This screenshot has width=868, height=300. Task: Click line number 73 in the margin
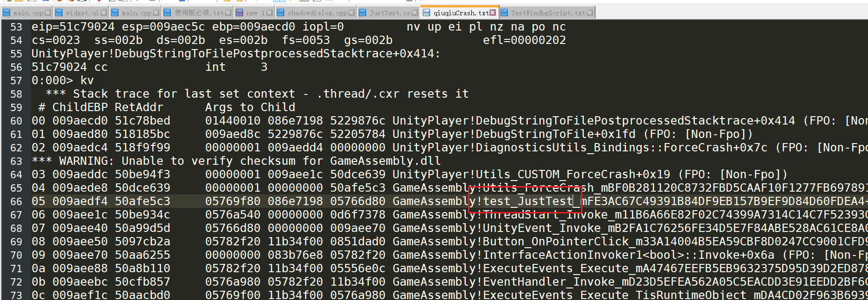pyautogui.click(x=16, y=295)
